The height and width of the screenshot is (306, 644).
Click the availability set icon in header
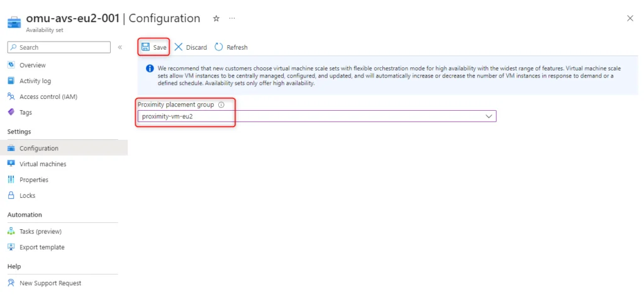click(x=14, y=21)
